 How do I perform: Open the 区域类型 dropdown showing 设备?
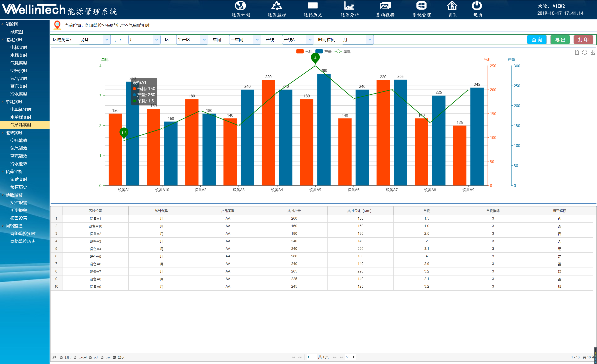[95, 40]
